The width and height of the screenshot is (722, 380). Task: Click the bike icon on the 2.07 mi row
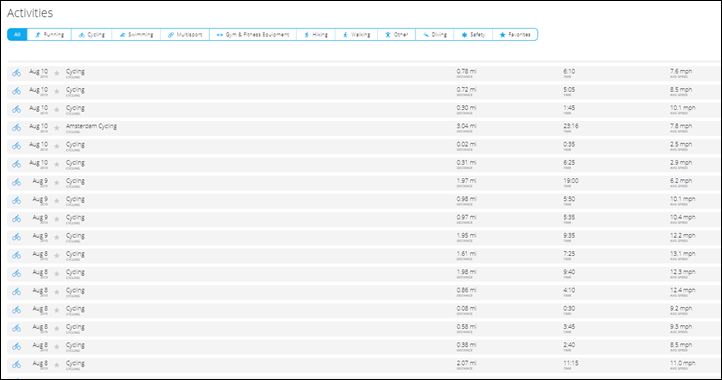[17, 365]
